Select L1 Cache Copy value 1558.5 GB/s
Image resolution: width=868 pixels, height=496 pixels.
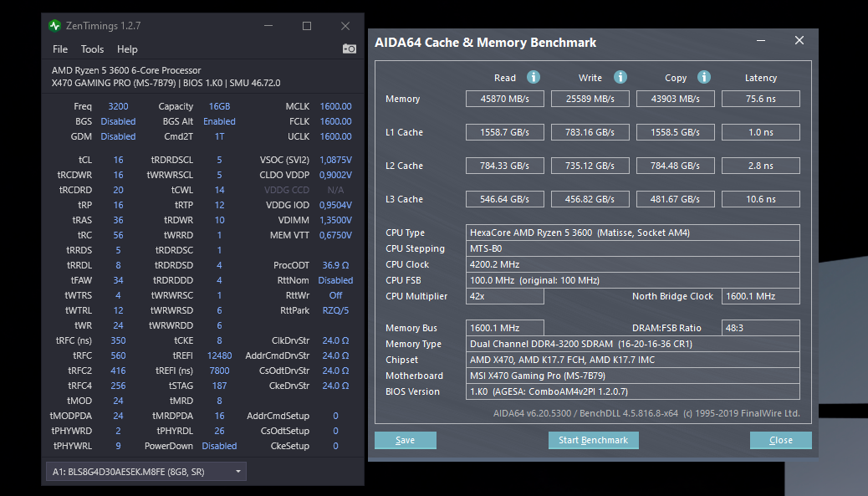676,132
